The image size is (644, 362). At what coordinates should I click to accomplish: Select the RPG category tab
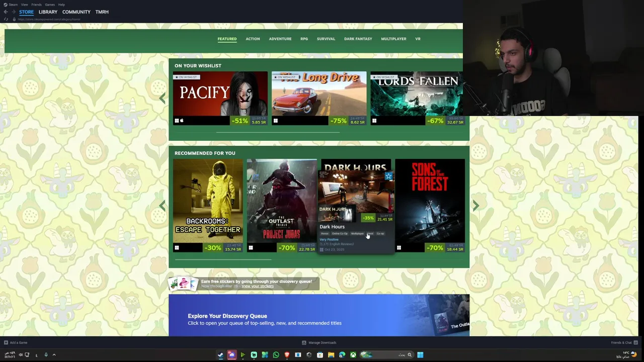tap(304, 39)
